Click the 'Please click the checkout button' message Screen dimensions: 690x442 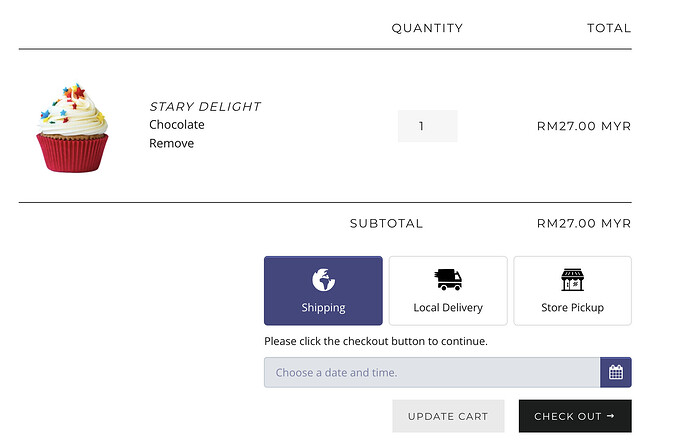click(x=376, y=341)
